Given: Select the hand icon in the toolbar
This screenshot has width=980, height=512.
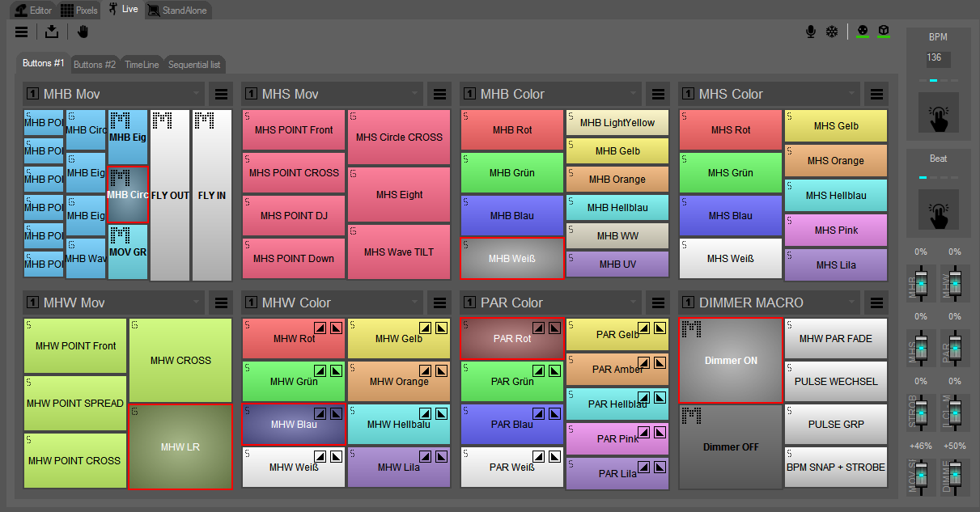Looking at the screenshot, I should [x=83, y=32].
